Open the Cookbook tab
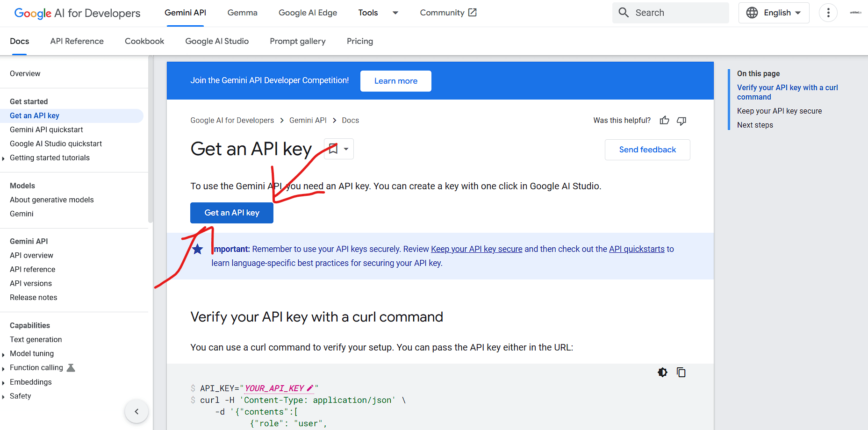The image size is (868, 430). 144,41
